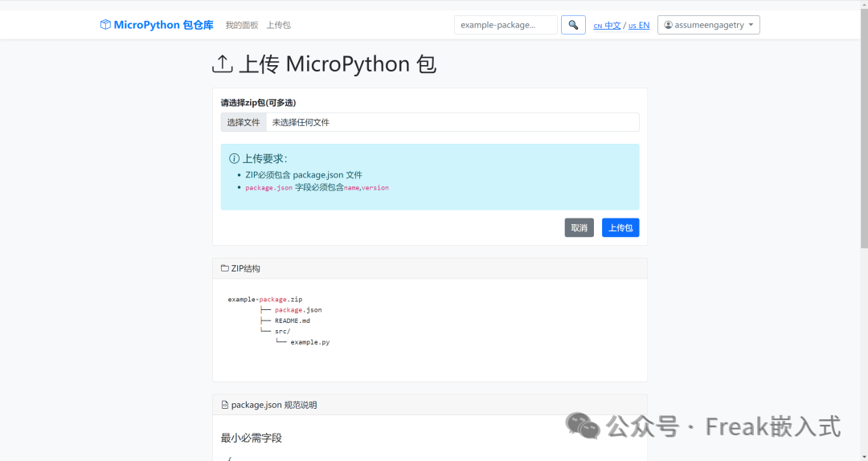Click the 选择文件 file chooser button

coord(244,122)
